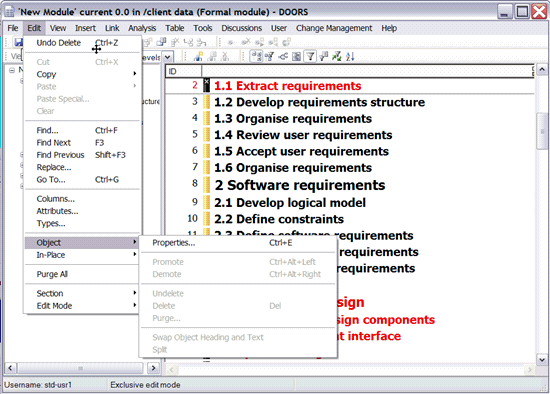This screenshot has height=394, width=550.
Task: Click the hierarchy icon with right arrow
Action: (x=201, y=42)
